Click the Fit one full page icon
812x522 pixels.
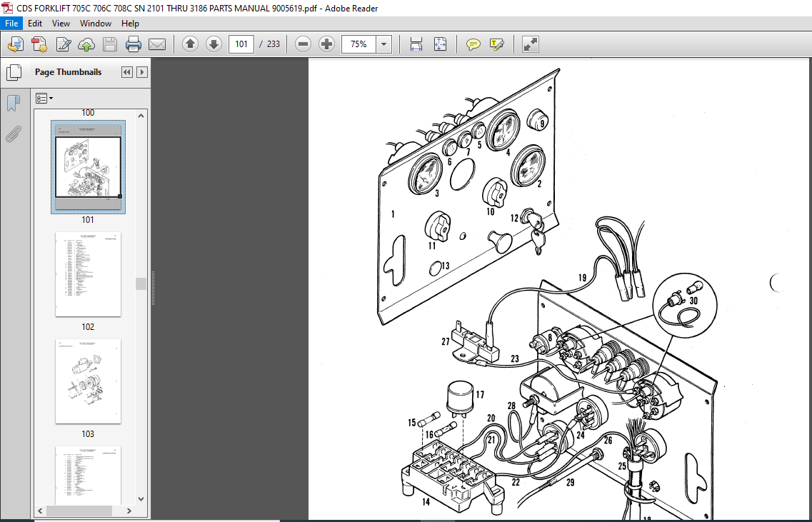tap(440, 44)
